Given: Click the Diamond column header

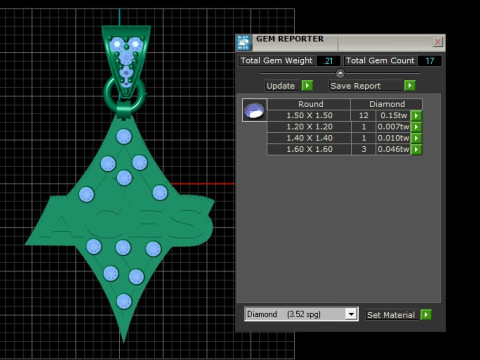Looking at the screenshot, I should (x=387, y=104).
